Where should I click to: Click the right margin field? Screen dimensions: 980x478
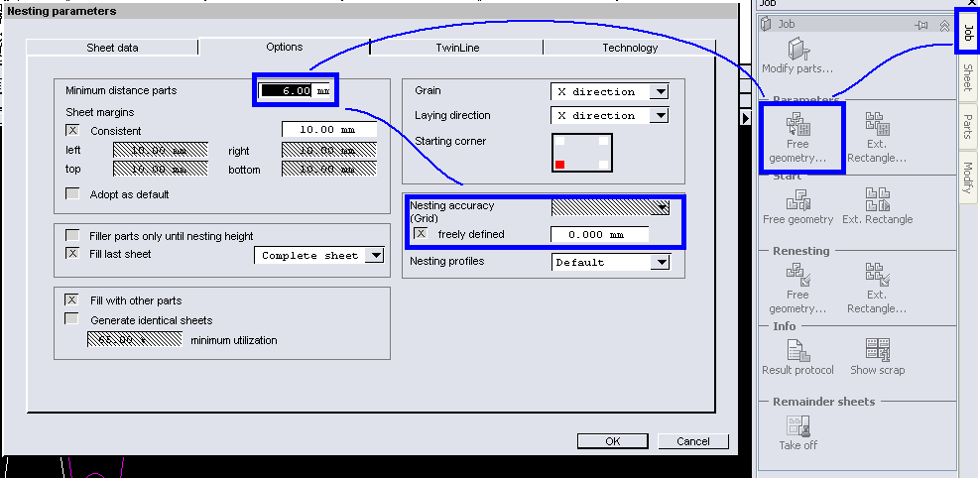[329, 151]
